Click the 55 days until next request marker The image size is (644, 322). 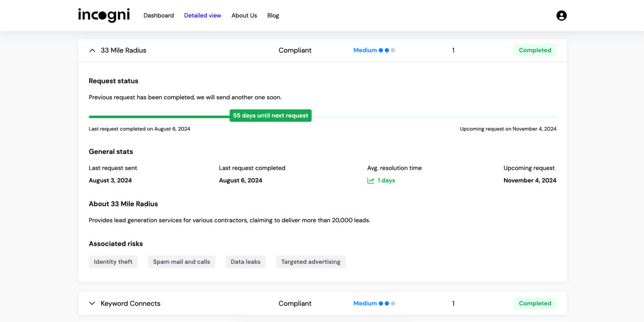[x=270, y=116]
